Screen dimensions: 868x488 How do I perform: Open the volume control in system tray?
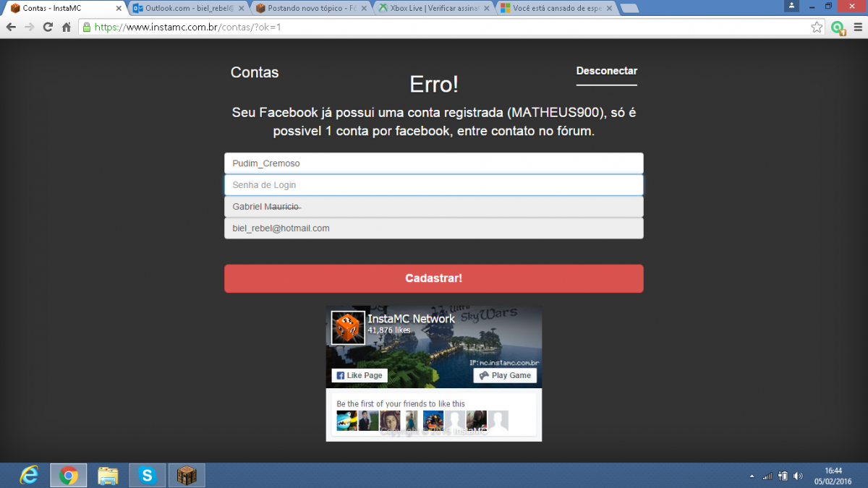[x=798, y=476]
